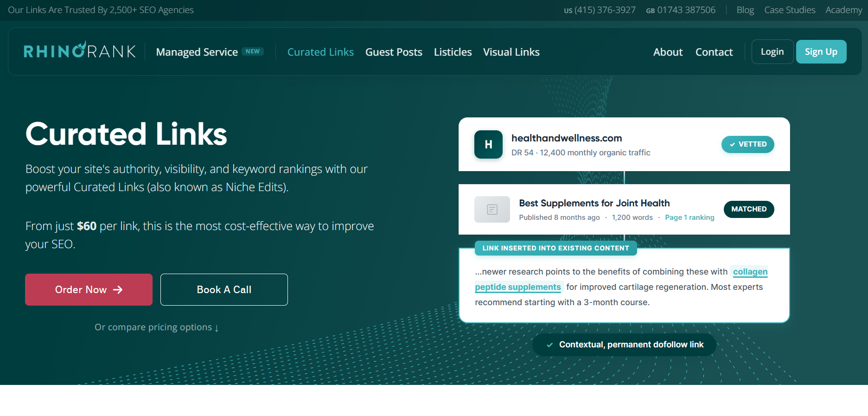Click the VETTED checkmark badge
Image resolution: width=868 pixels, height=416 pixels.
pos(747,144)
